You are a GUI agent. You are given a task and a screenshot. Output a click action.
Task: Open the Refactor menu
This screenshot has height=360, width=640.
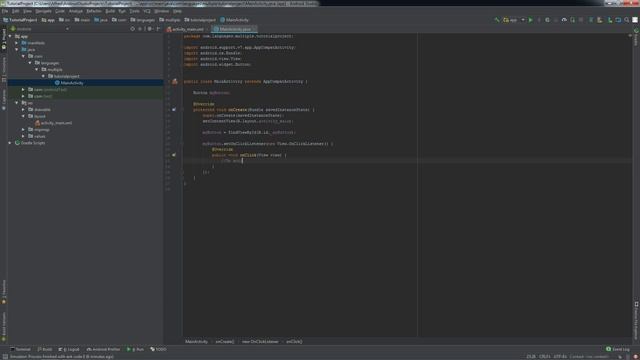[x=94, y=11]
